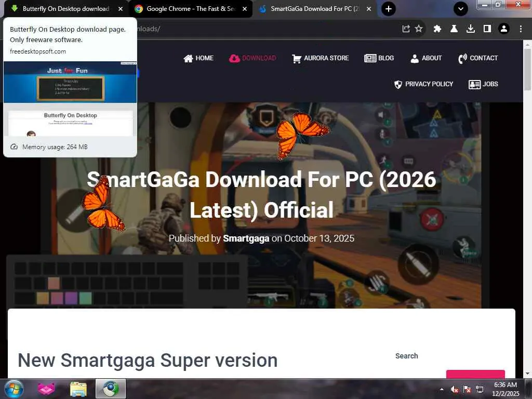The width and height of the screenshot is (532, 399).
Task: Open the PRIVACY POLICY link
Action: coord(423,84)
